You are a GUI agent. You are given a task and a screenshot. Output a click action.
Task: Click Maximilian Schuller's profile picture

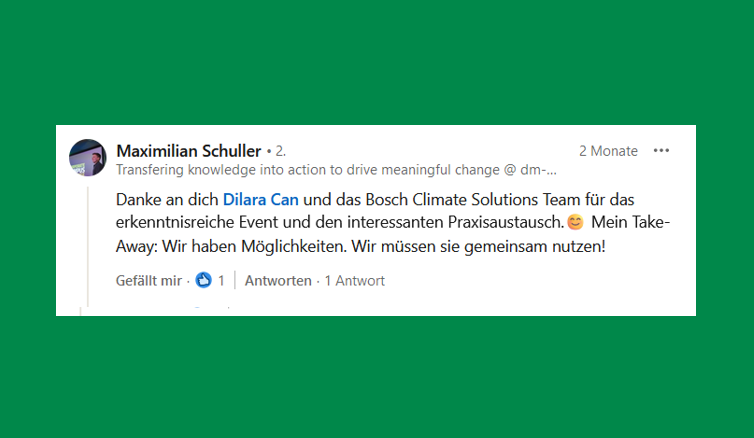point(88,158)
